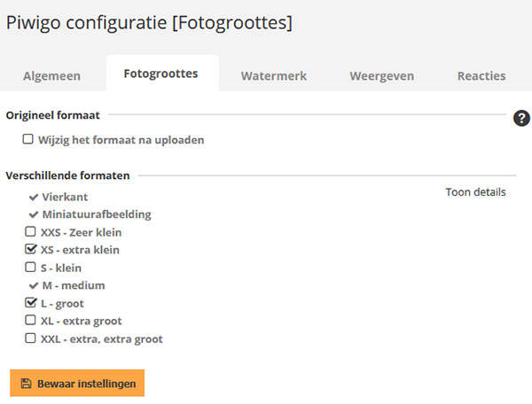
Task: Enable the S - klein format
Action: tap(30, 267)
